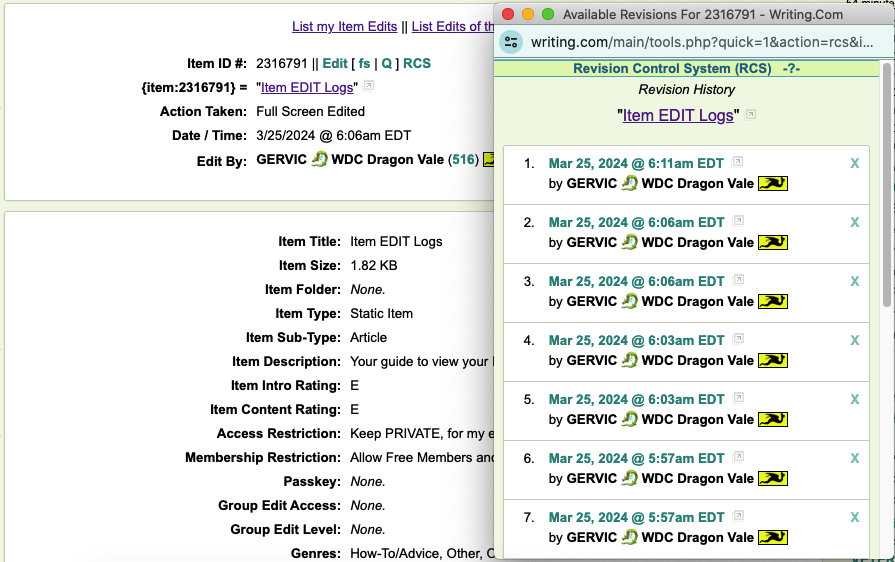Open popup icon next to revision 6 date
Image resolution: width=895 pixels, height=562 pixels.
738,458
